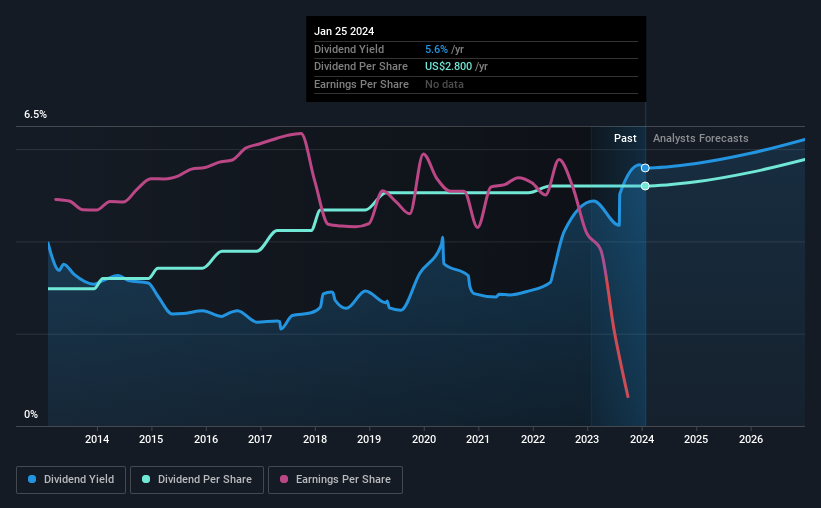Click the US$2.800 dividend per share value

448,67
